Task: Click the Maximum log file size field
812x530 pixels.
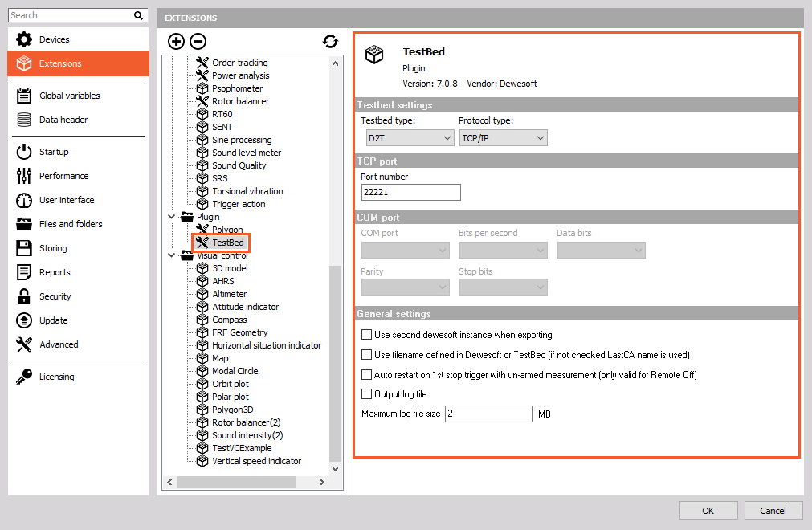Action: (489, 414)
